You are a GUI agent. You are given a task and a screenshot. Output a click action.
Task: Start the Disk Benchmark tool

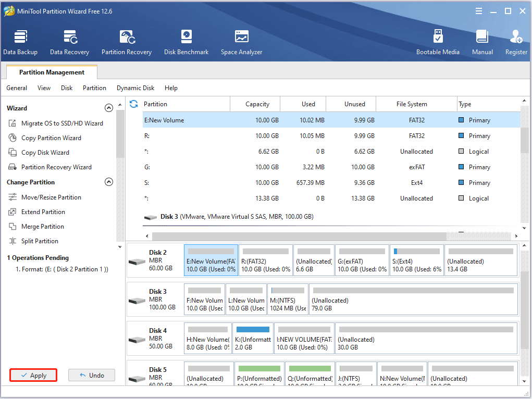point(186,42)
